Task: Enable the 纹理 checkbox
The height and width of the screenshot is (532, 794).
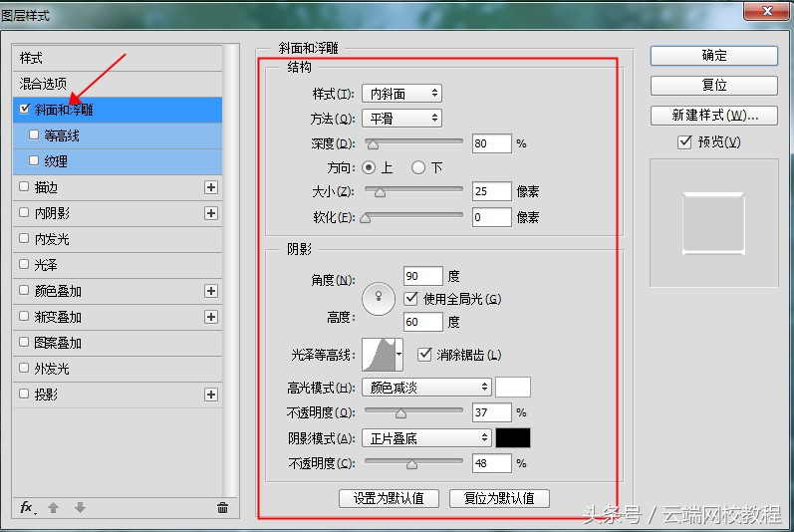Action: pyautogui.click(x=34, y=160)
